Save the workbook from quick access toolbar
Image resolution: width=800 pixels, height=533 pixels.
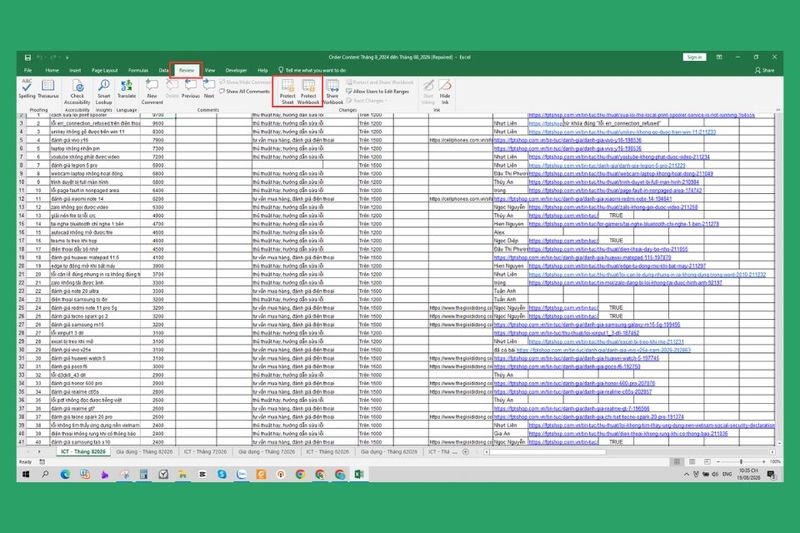(x=28, y=57)
